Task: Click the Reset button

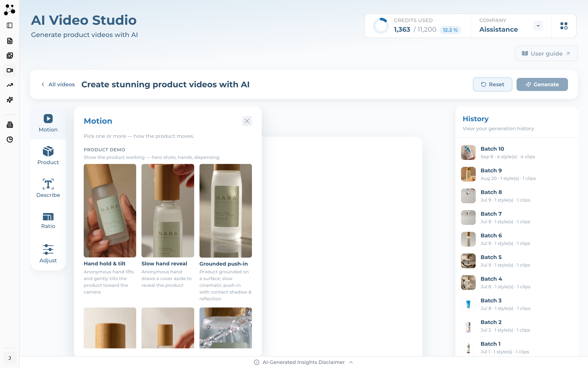Action: pos(492,84)
